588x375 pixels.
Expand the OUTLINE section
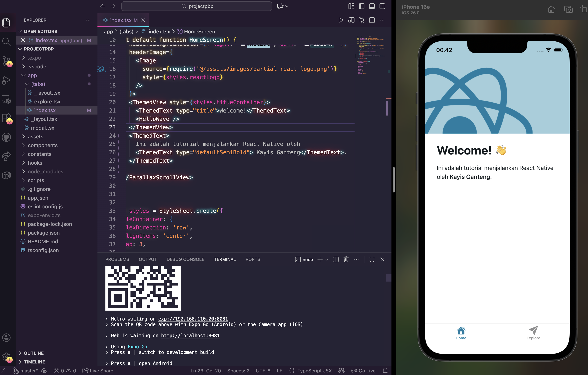[34, 353]
